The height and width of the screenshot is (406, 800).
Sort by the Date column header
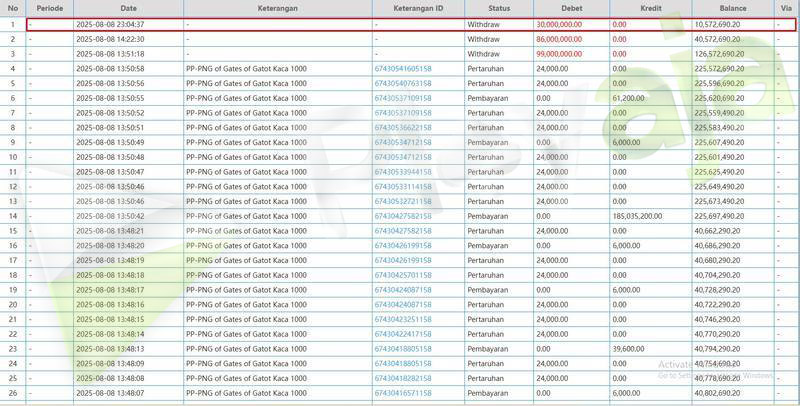(x=127, y=8)
